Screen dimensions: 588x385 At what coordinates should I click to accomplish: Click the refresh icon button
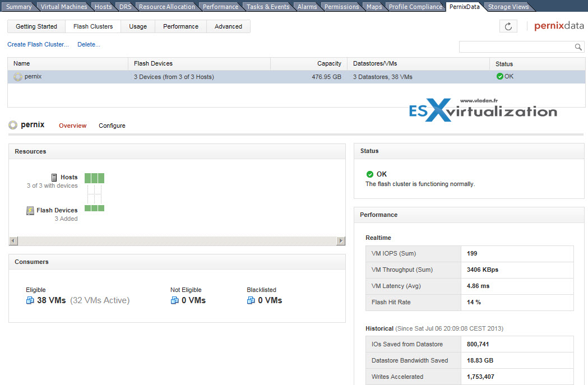point(508,26)
